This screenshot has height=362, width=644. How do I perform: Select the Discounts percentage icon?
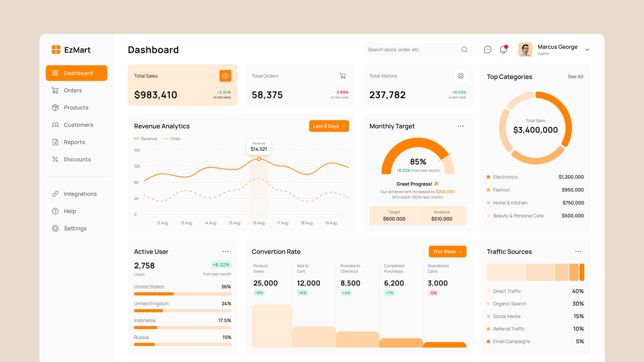(x=55, y=159)
